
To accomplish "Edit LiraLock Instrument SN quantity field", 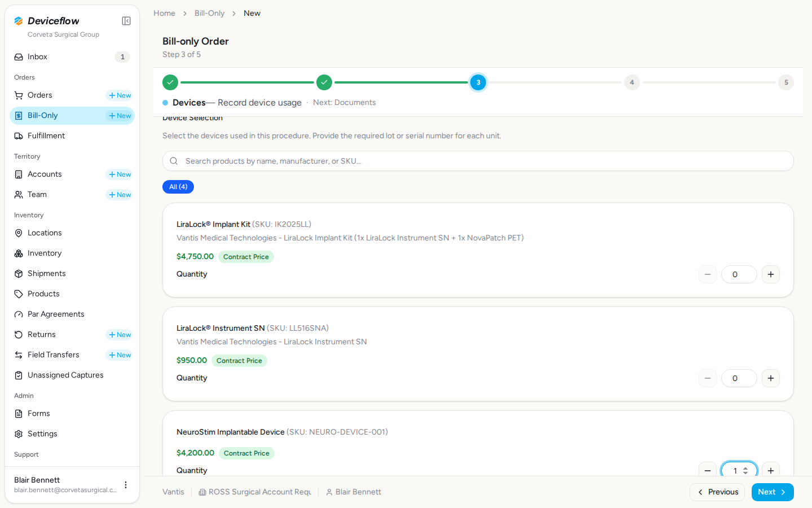I will [739, 378].
